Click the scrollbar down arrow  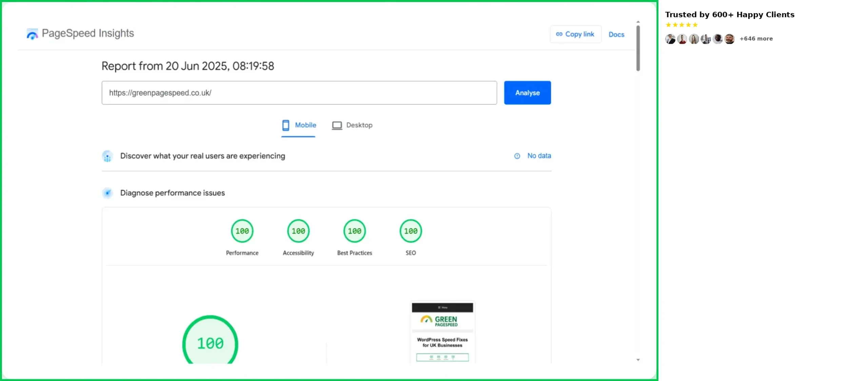(637, 360)
